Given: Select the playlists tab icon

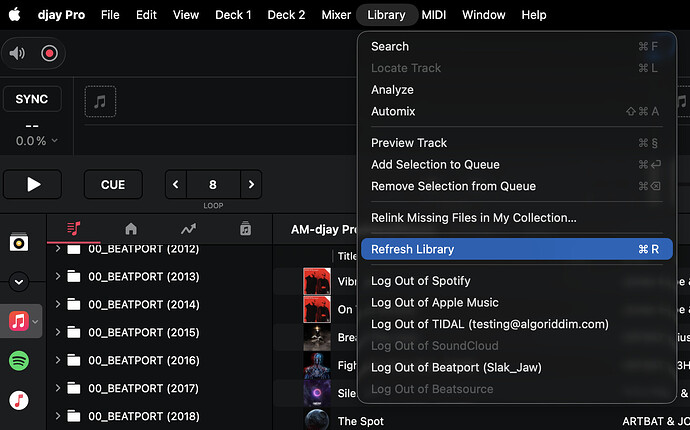Looking at the screenshot, I should point(73,229).
